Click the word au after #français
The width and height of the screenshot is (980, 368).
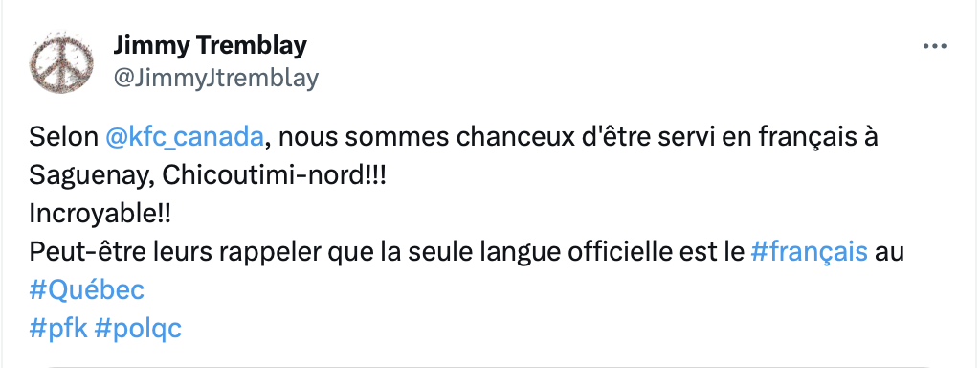pos(889,253)
